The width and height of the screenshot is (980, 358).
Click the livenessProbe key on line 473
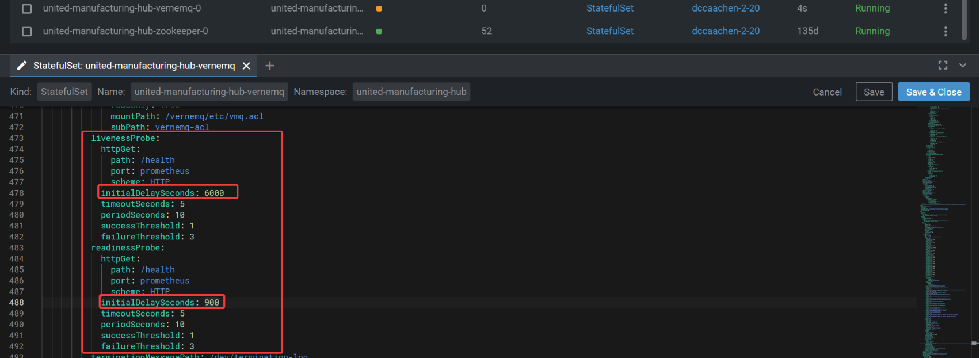coord(123,138)
